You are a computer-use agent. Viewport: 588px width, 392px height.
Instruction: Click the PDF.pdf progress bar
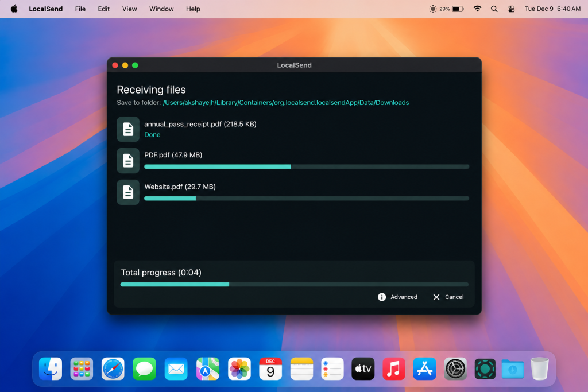coord(307,167)
